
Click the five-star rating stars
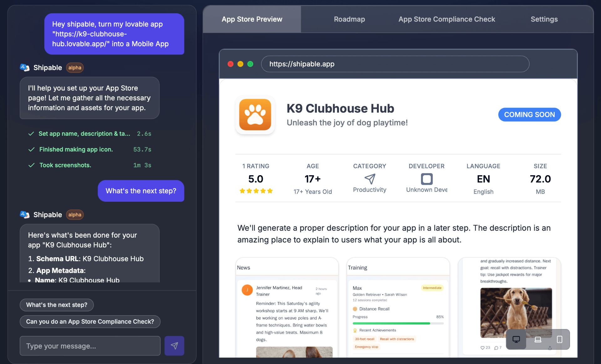click(x=256, y=191)
